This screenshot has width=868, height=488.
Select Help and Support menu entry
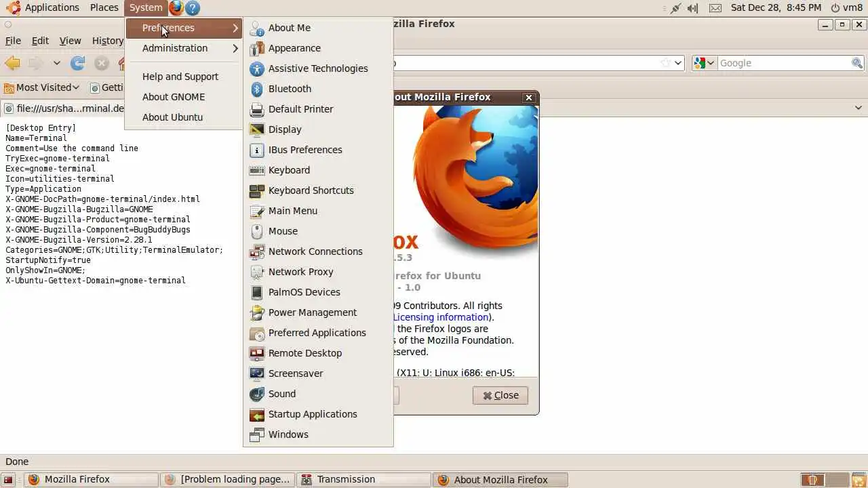[180, 77]
